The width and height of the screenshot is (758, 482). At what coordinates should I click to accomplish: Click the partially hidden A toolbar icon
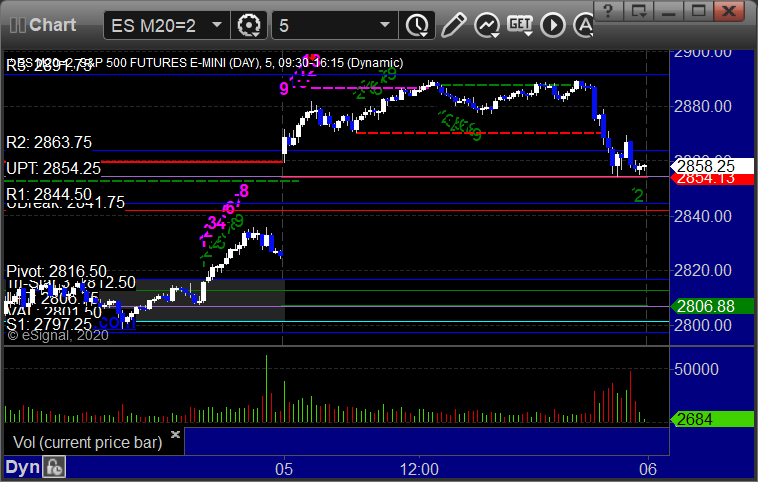pyautogui.click(x=584, y=25)
